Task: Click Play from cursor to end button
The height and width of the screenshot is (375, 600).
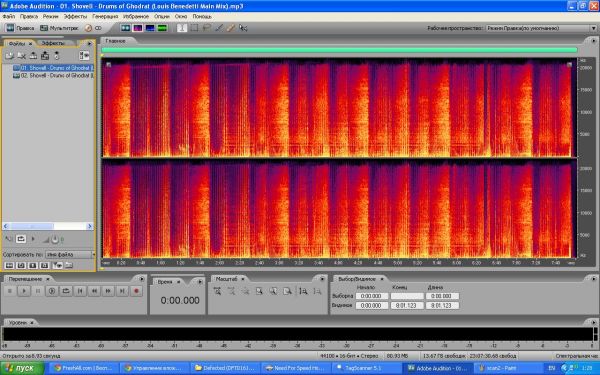Action: (52, 291)
